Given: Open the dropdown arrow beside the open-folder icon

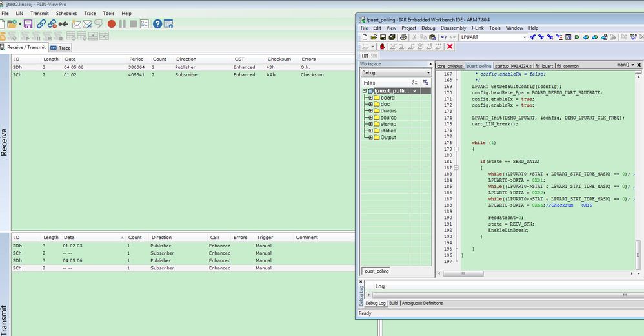Looking at the screenshot, I should click(20, 25).
